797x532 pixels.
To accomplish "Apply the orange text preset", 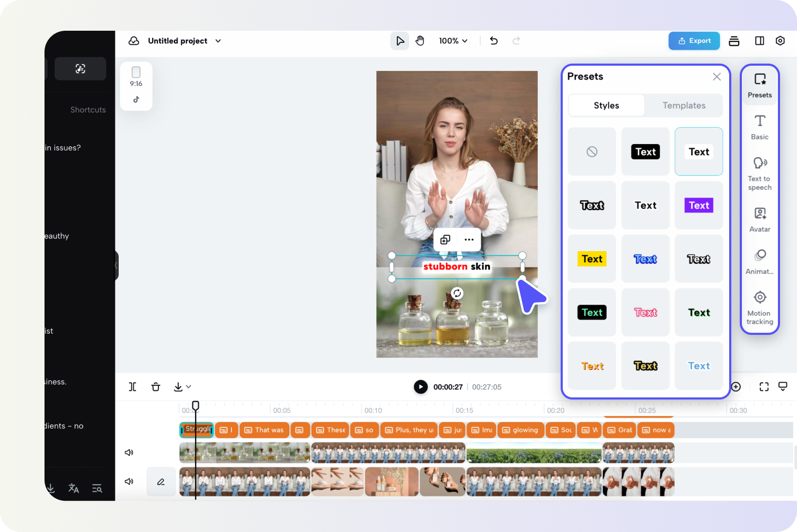I will click(x=592, y=366).
